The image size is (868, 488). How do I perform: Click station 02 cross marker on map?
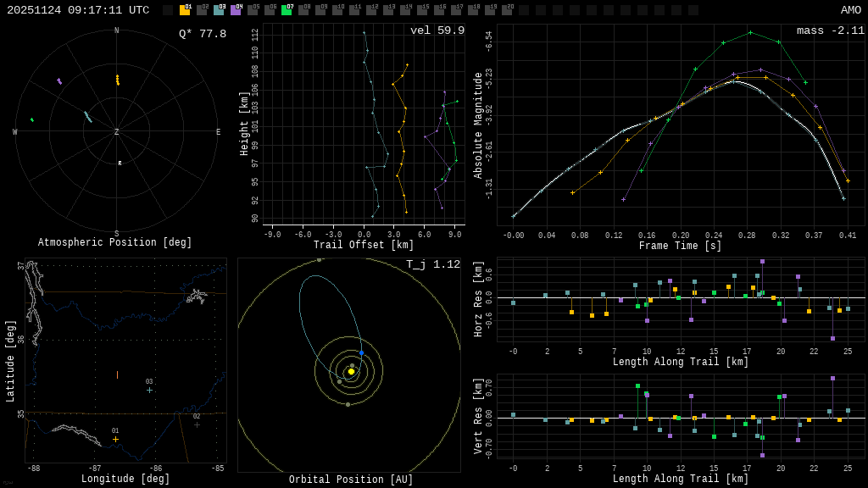[x=197, y=424]
